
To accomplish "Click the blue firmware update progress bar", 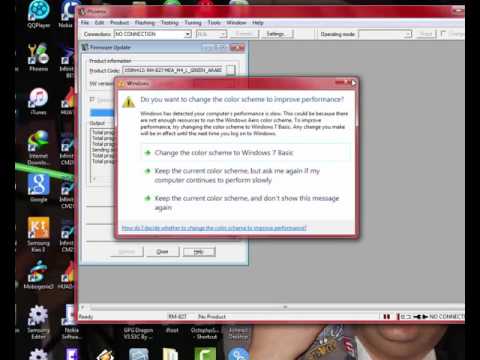I will 102,113.
